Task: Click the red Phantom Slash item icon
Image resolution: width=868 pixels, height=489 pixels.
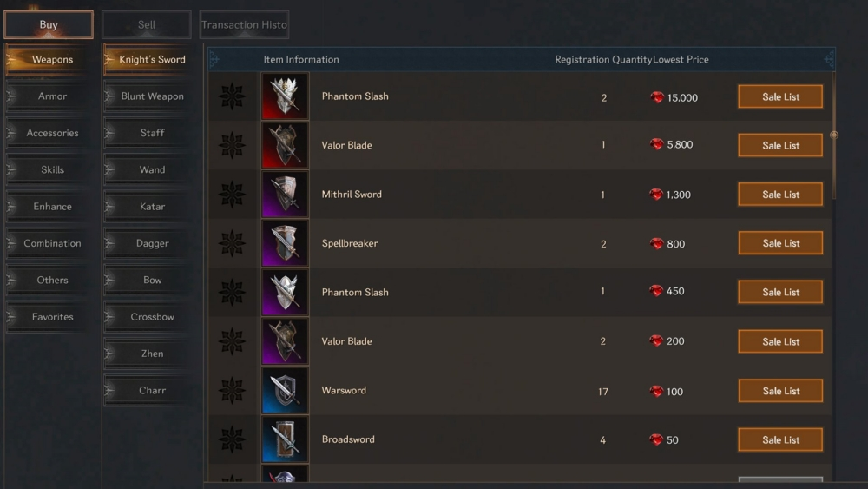Action: (285, 96)
